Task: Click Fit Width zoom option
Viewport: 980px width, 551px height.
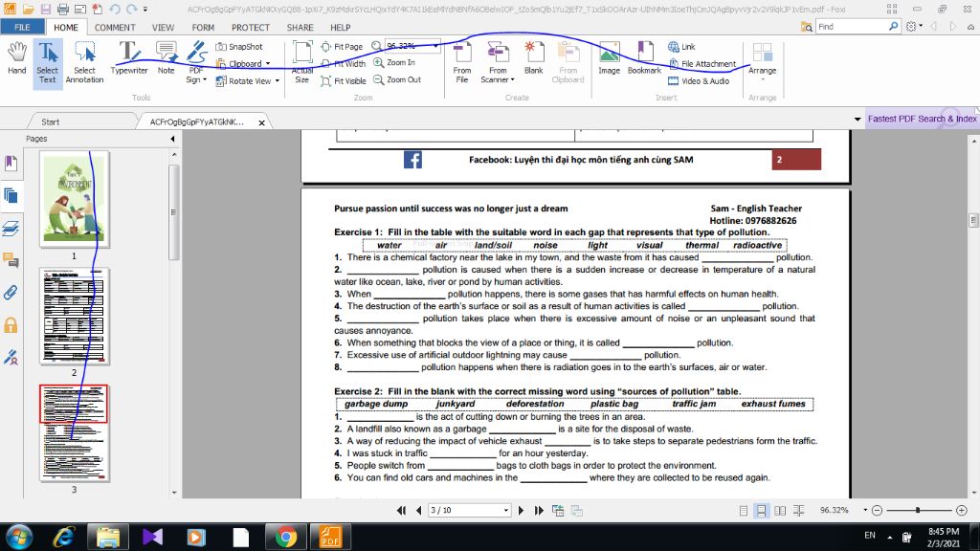Action: pyautogui.click(x=344, y=64)
